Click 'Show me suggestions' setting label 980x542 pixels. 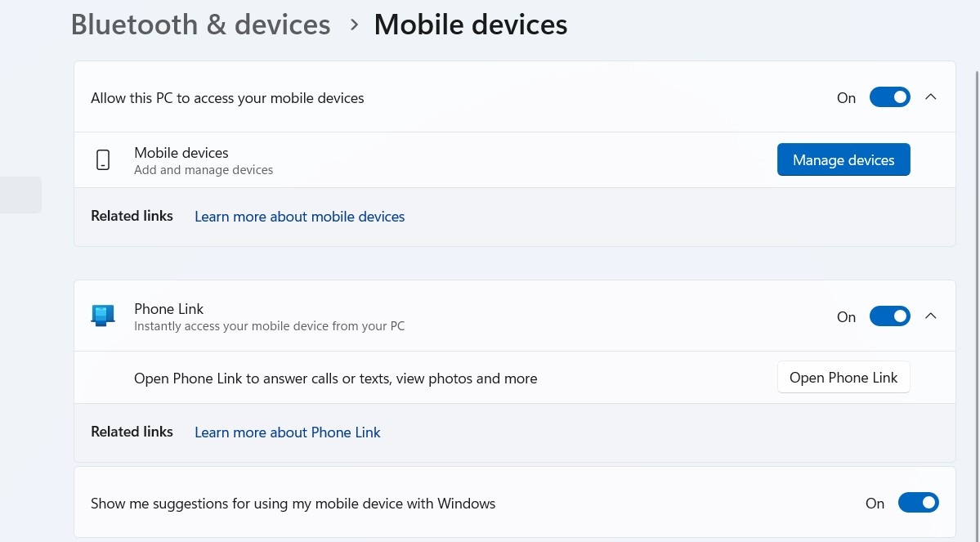tap(293, 504)
